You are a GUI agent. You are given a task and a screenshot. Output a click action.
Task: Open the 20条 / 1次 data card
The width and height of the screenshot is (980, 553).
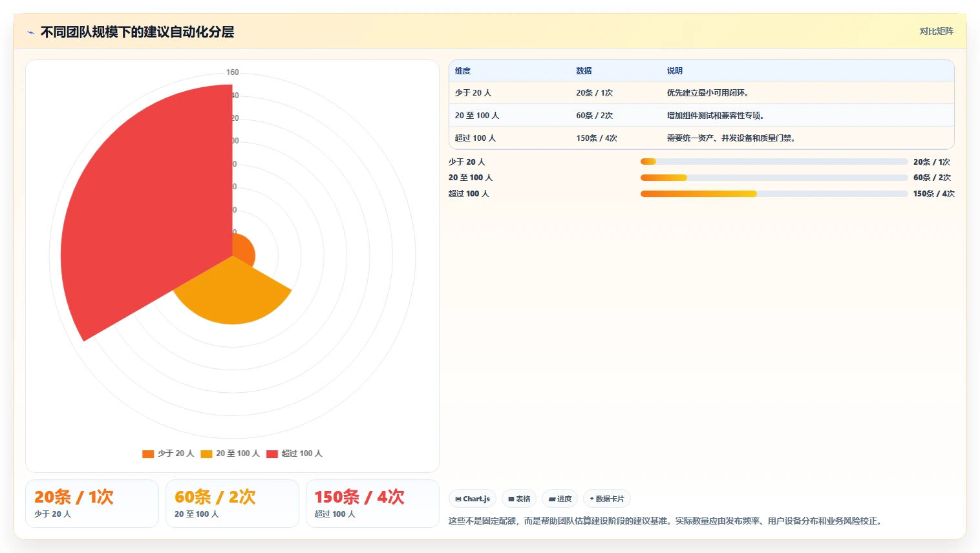(92, 503)
